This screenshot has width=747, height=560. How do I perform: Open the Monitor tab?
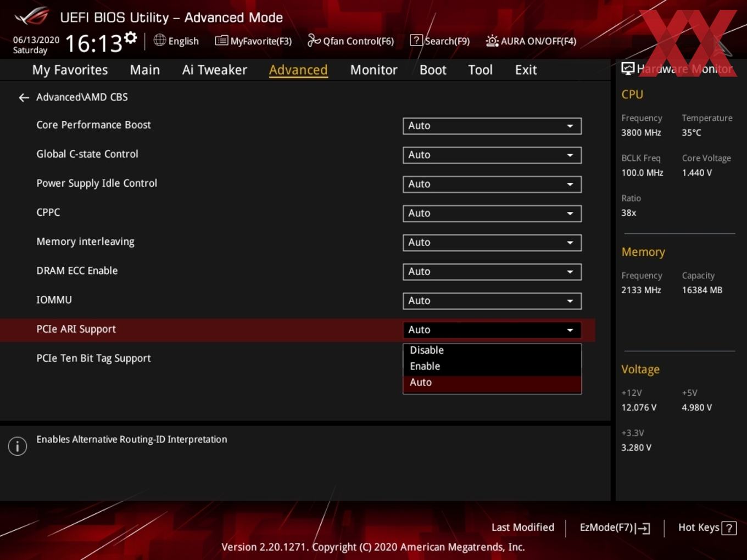click(x=374, y=70)
